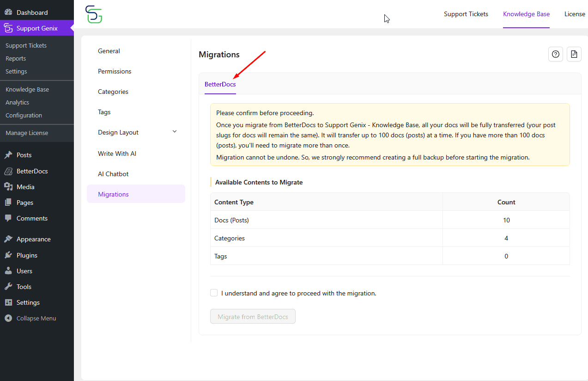Click the Users person icon
The height and width of the screenshot is (381, 588).
point(8,271)
